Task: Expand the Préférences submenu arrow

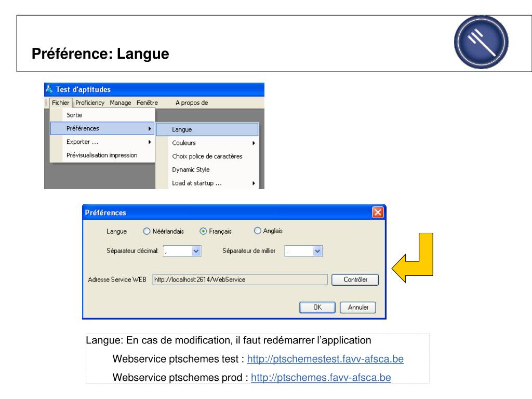Action: (x=150, y=129)
